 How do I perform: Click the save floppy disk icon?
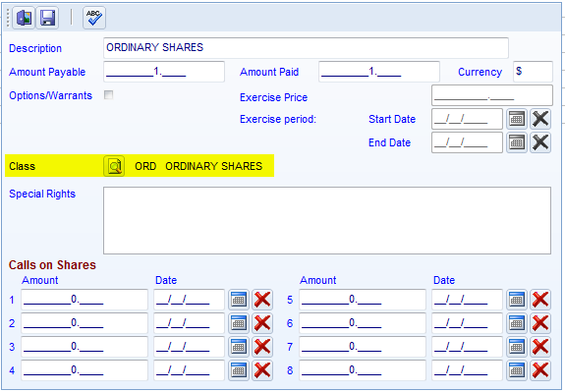tap(47, 18)
